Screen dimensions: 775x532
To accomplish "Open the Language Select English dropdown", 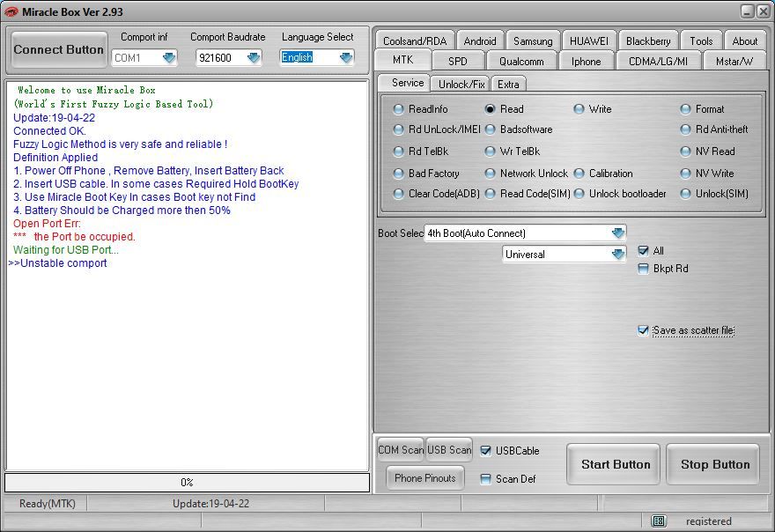I will point(346,58).
